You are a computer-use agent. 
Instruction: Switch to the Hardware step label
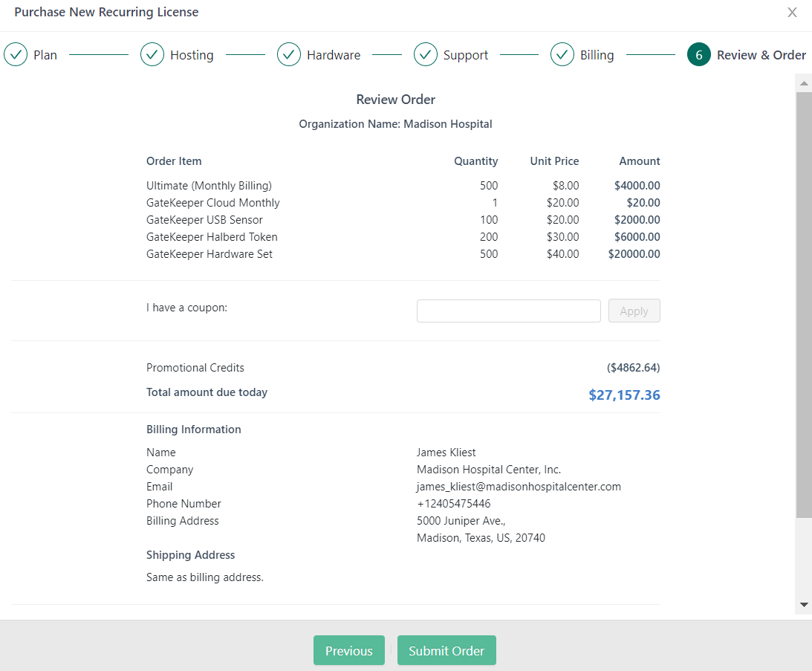point(334,55)
